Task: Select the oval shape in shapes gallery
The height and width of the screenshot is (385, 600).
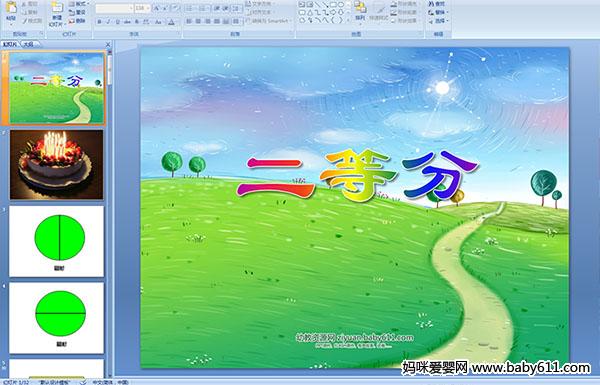Action: click(x=341, y=5)
